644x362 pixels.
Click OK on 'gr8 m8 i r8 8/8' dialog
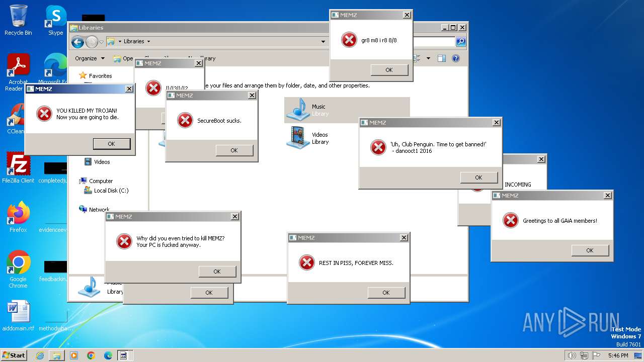click(x=389, y=70)
